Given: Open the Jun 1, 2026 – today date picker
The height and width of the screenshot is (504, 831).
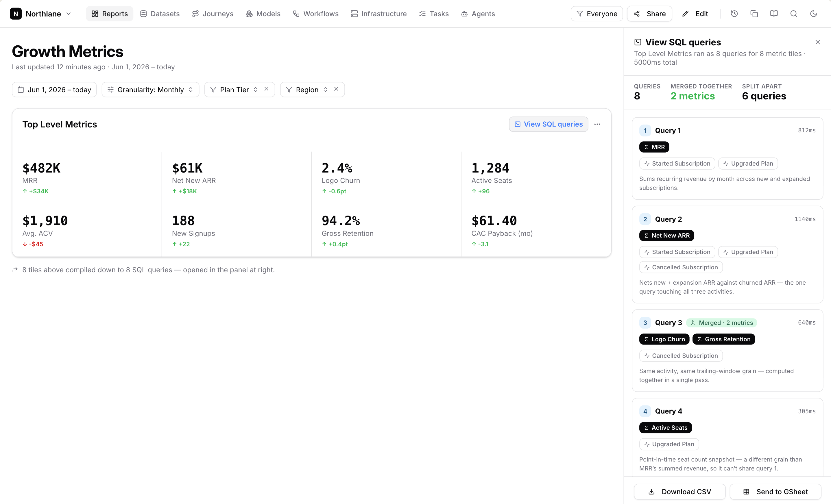Looking at the screenshot, I should coord(54,90).
